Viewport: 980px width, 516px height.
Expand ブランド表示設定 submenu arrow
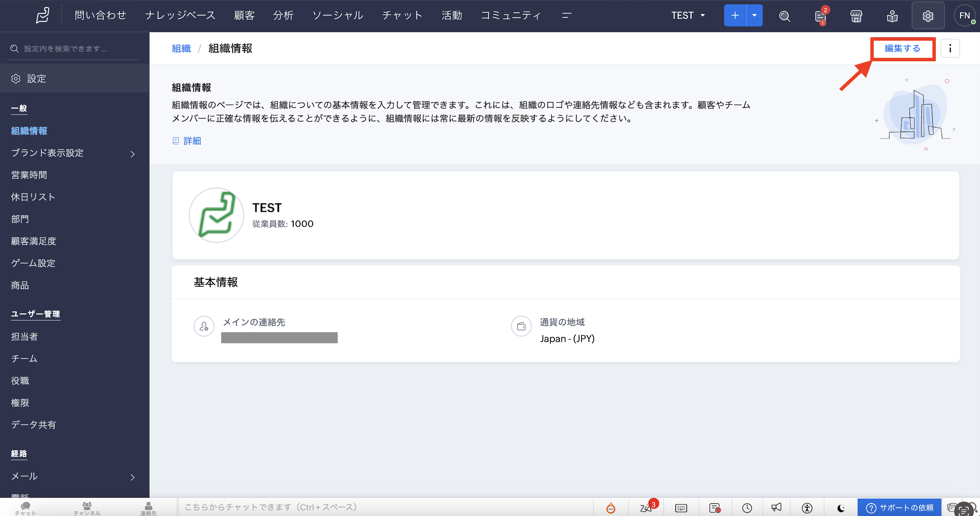tap(132, 154)
